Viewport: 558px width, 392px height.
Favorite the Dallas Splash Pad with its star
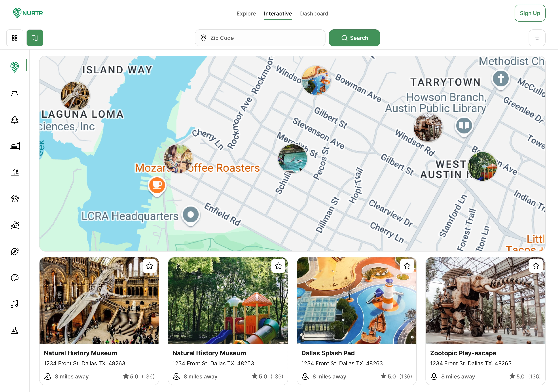407,266
